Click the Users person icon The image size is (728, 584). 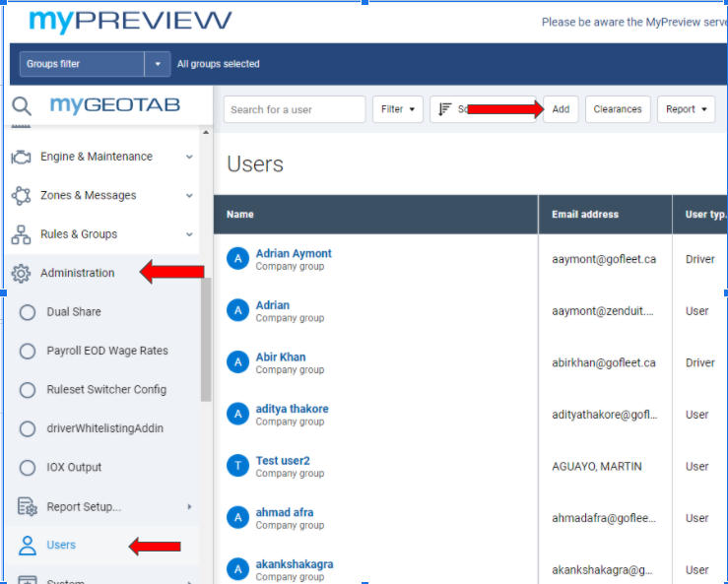click(27, 546)
